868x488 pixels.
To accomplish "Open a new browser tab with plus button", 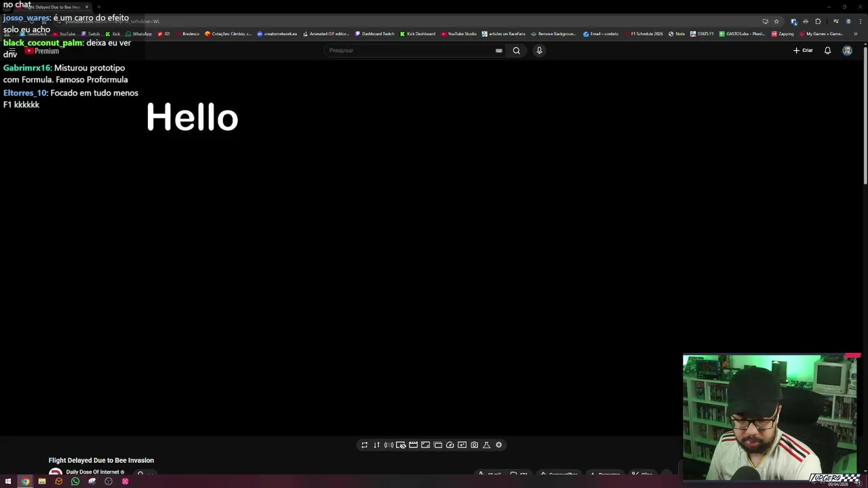I will [99, 7].
